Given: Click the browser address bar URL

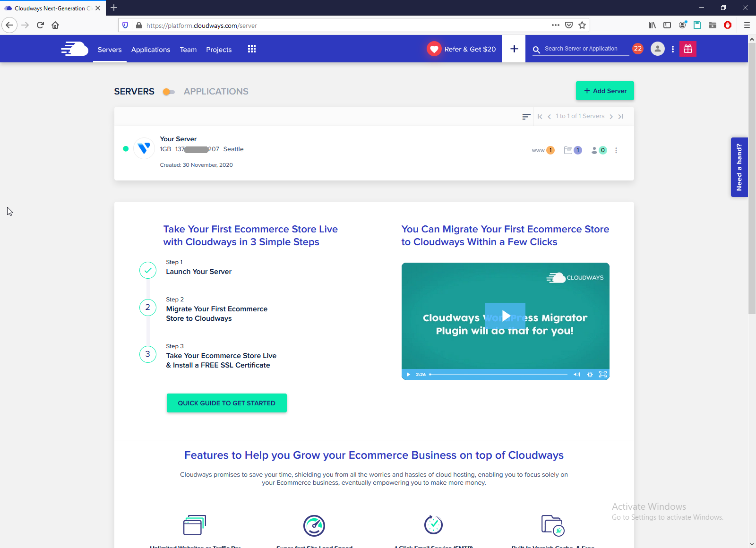Looking at the screenshot, I should point(202,26).
